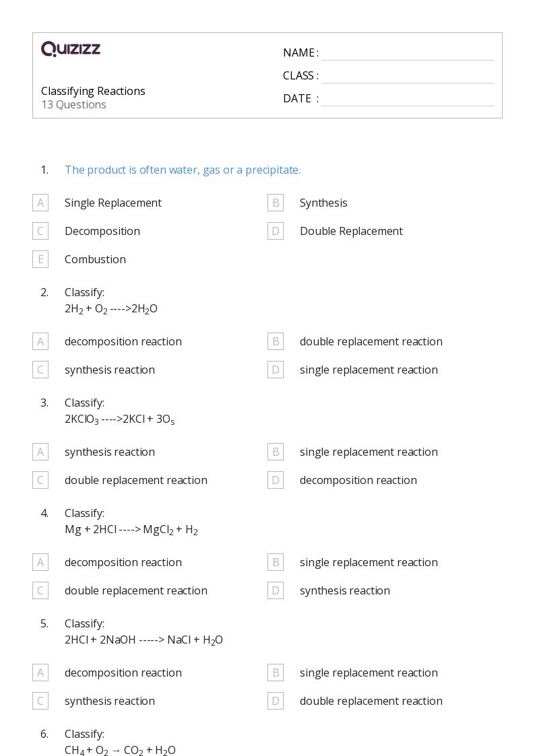Check box A decomposition reaction in question 2
535x756 pixels.
[x=40, y=342]
